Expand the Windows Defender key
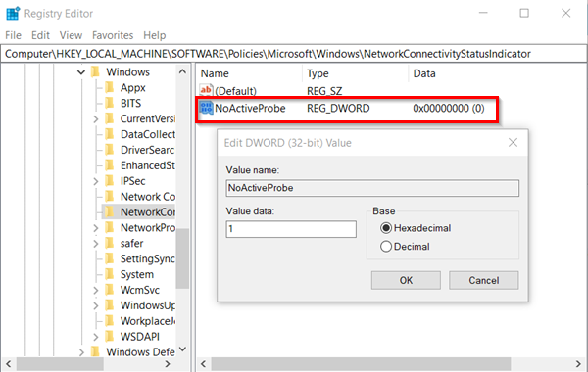The image size is (588, 372). tap(81, 352)
